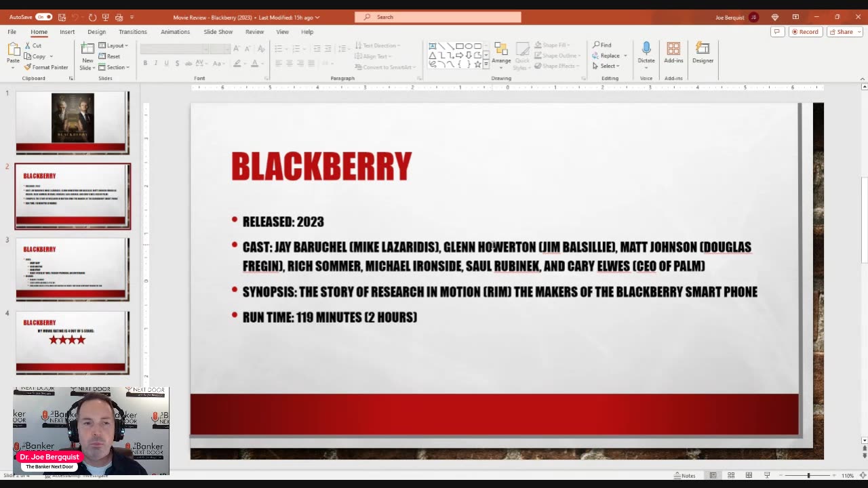The width and height of the screenshot is (868, 488).
Task: Open Customize Quick Access Toolbar arrow
Action: coord(132,17)
